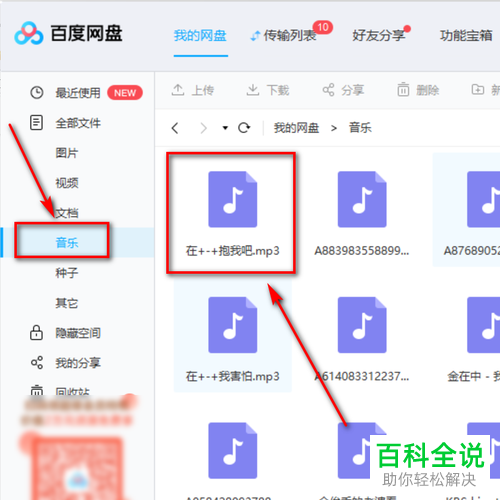The image size is (500, 500).
Task: Click the new folder icon in toolbar
Action: coord(478,89)
